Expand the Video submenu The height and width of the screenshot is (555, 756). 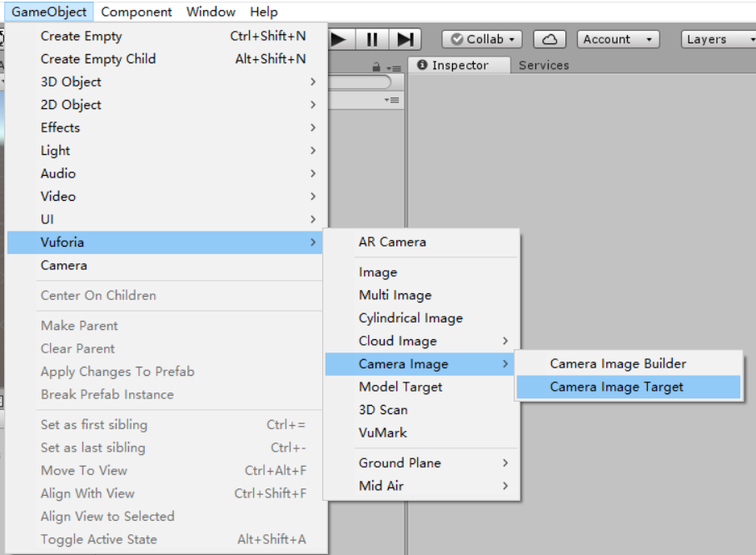point(165,197)
